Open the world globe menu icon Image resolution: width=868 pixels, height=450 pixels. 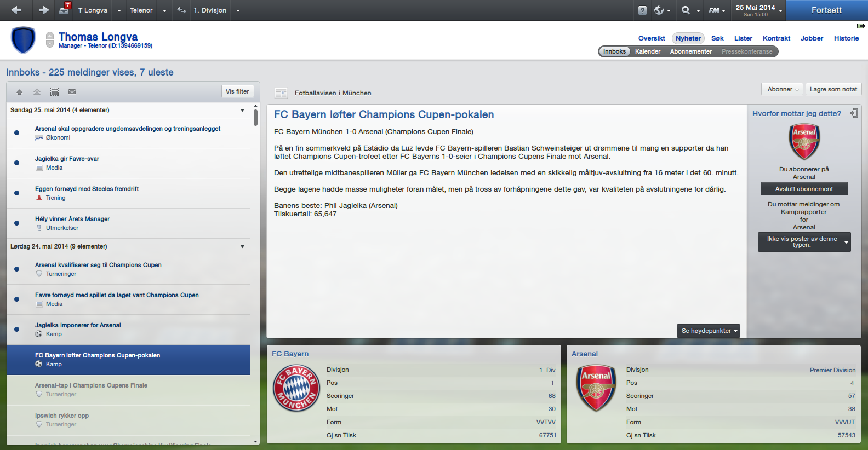pyautogui.click(x=659, y=10)
